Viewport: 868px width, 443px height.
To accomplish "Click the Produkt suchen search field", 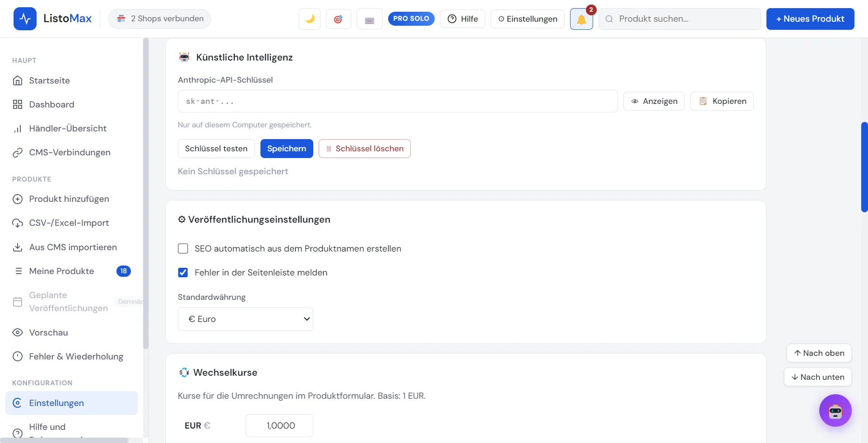I will point(680,19).
